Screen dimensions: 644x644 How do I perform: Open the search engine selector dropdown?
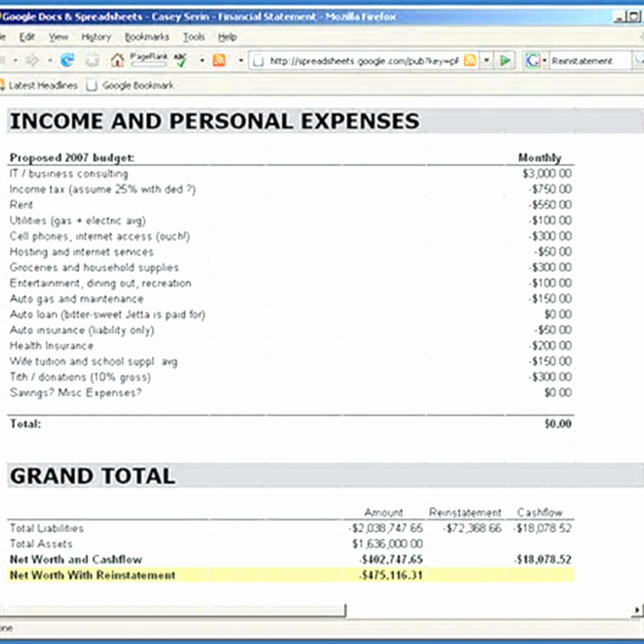point(543,60)
